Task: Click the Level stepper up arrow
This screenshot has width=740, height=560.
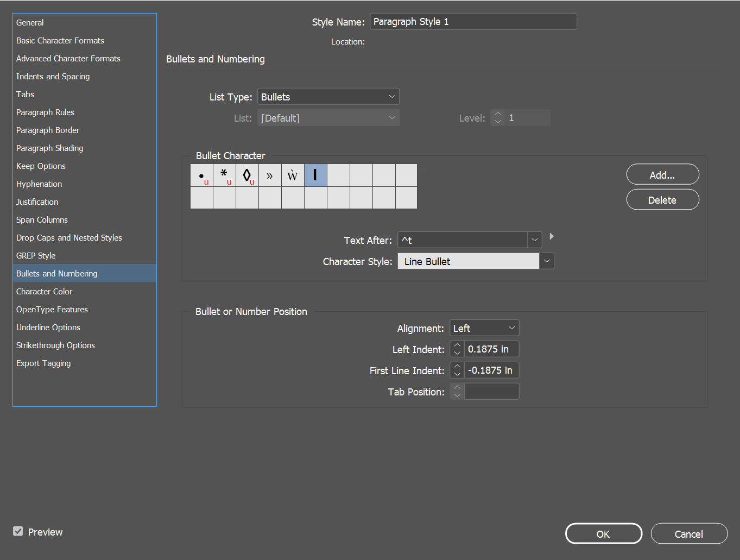Action: coord(498,114)
